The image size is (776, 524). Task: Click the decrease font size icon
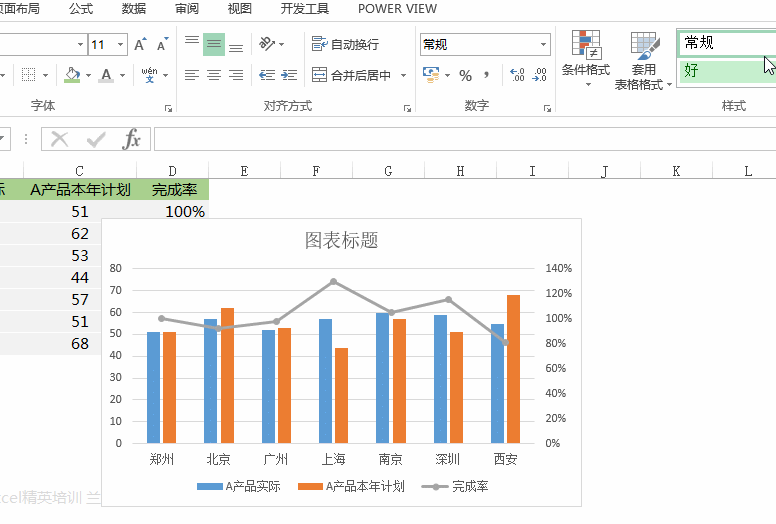(x=162, y=45)
